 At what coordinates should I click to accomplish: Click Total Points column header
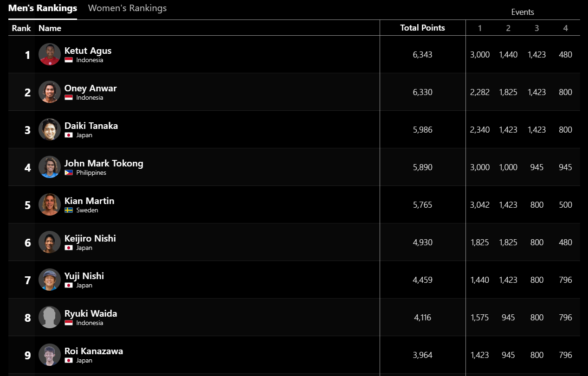tap(422, 28)
